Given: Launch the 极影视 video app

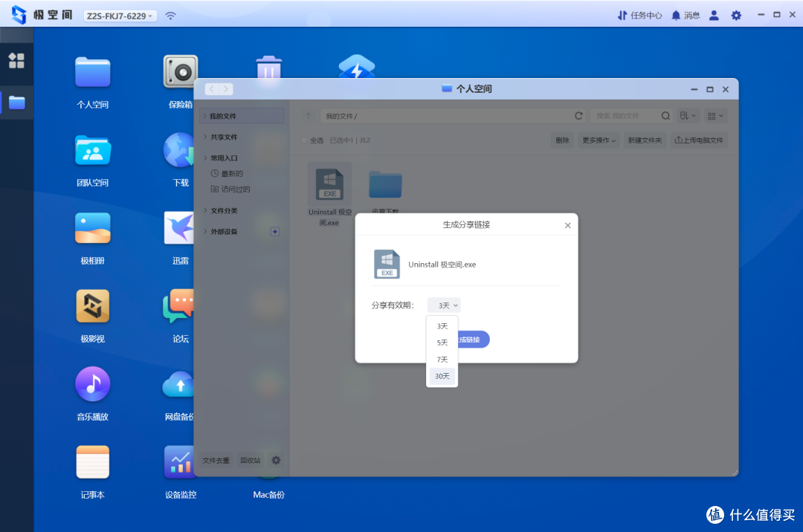Looking at the screenshot, I should (93, 306).
